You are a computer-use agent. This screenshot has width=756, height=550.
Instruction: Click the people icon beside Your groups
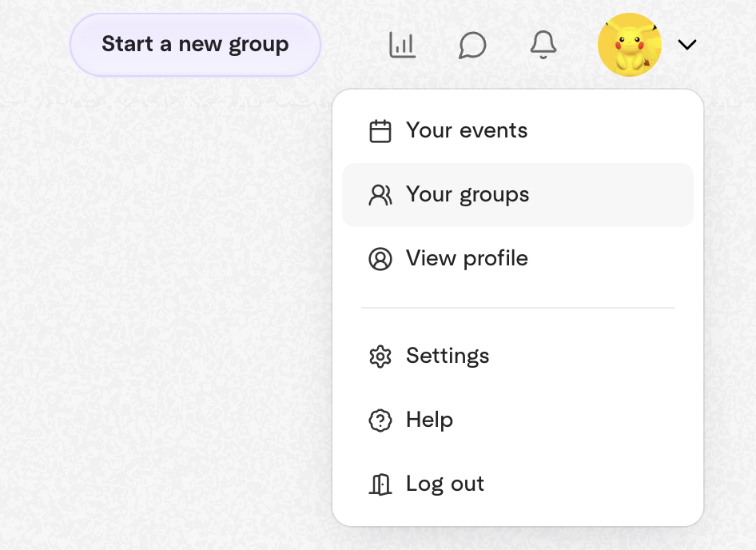pos(380,195)
